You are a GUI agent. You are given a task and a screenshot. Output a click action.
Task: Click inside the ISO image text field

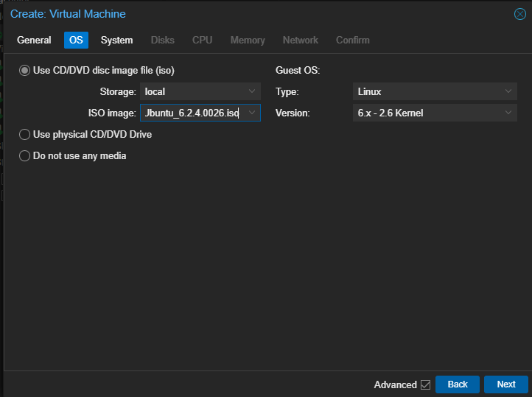(x=192, y=113)
